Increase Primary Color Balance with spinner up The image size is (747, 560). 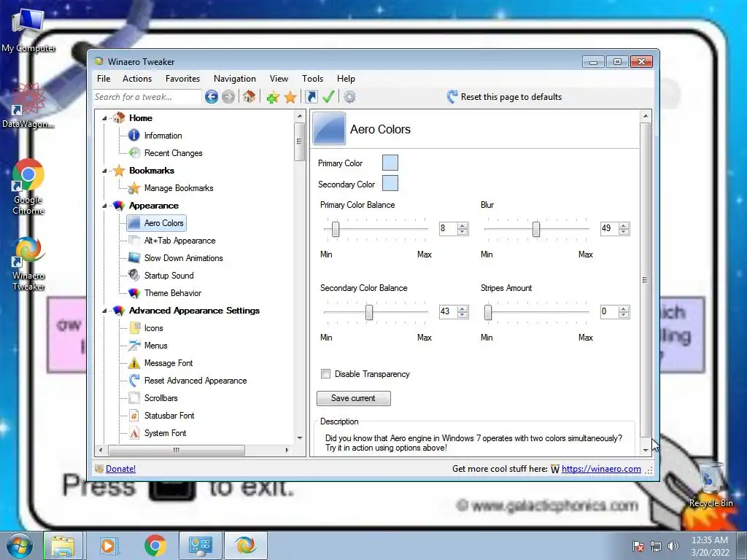click(462, 226)
